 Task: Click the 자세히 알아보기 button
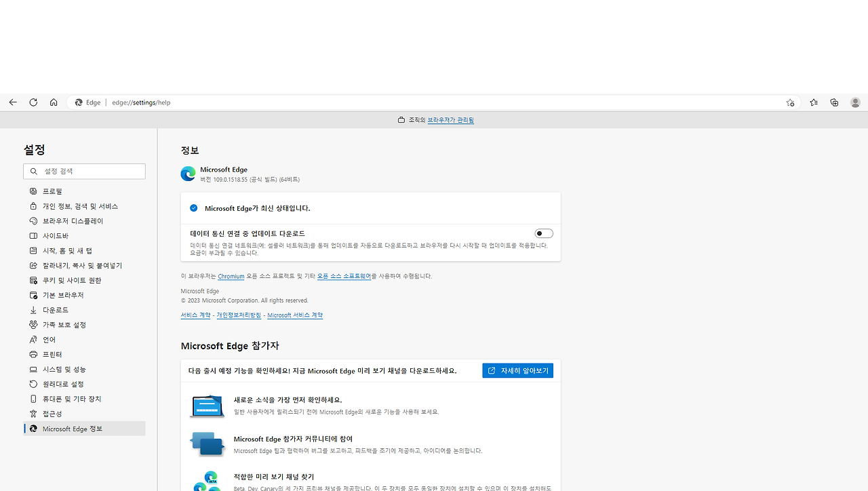(x=518, y=371)
